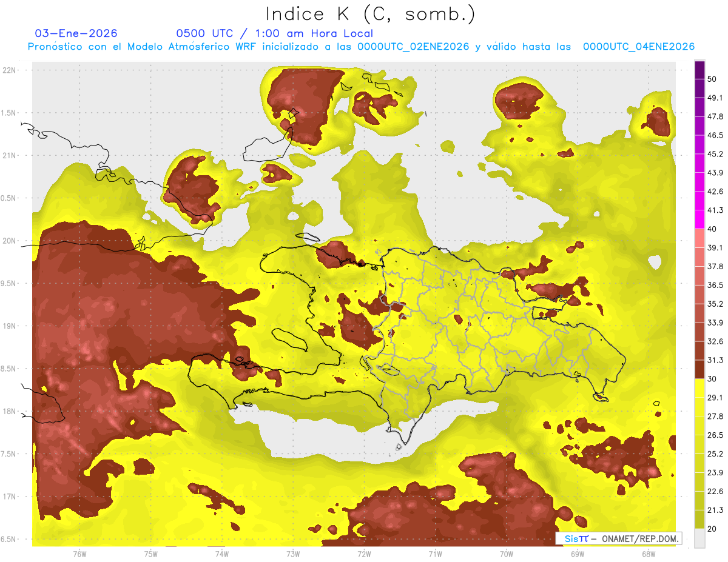Select the date label '03-Ene-2026'
Viewport: 728px width, 562px height.
click(x=76, y=33)
